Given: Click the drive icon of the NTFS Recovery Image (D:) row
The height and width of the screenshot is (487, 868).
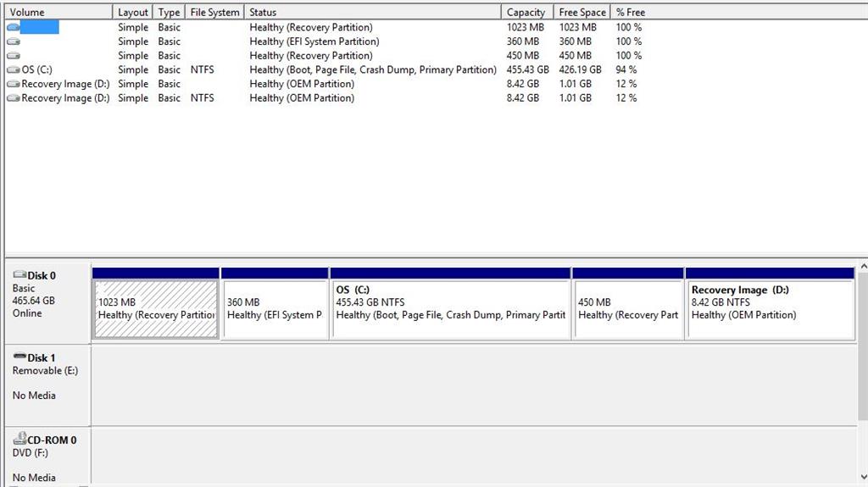Looking at the screenshot, I should [14, 98].
